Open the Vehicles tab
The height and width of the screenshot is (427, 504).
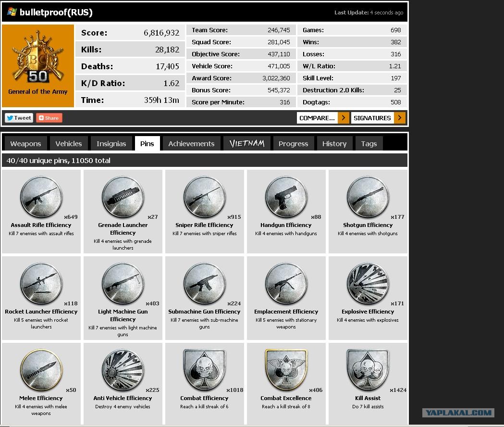(x=68, y=143)
